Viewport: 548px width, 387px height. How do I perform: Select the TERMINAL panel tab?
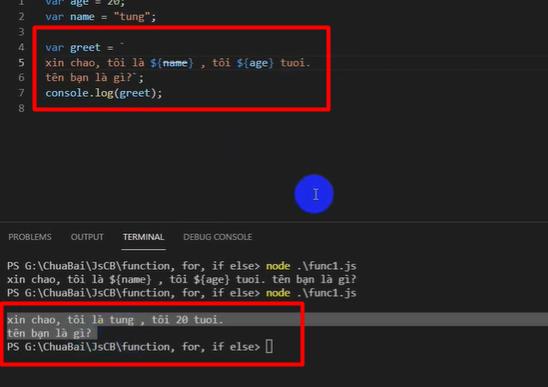click(x=143, y=237)
